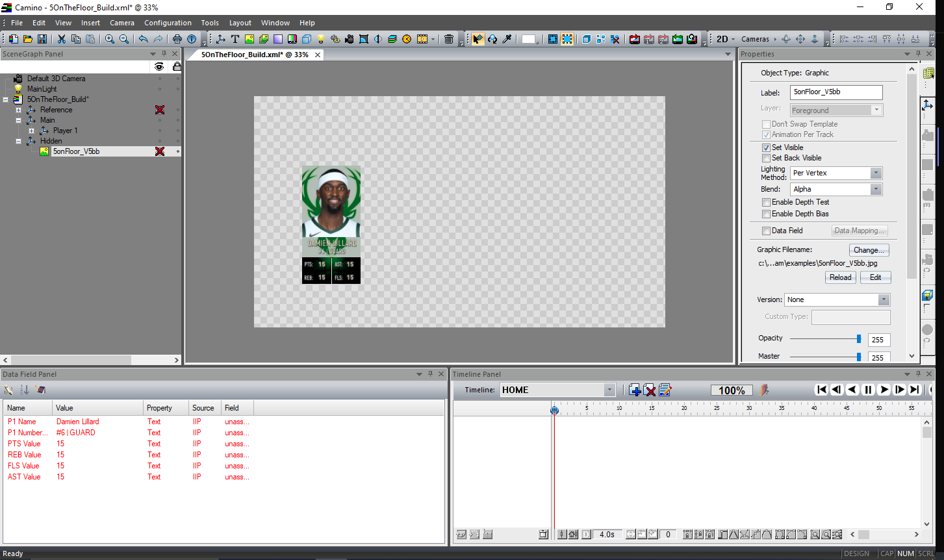Check the Data Field checkbox

766,231
